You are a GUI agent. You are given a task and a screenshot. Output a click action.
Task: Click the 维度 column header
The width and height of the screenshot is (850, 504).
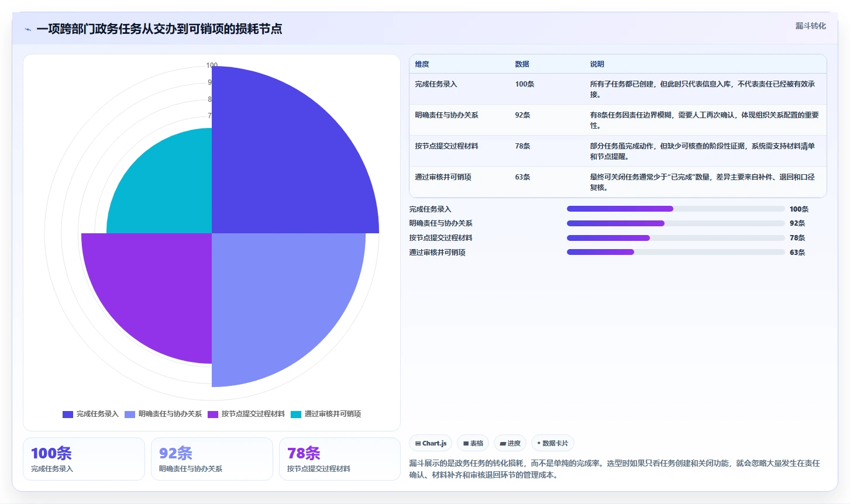pyautogui.click(x=422, y=64)
